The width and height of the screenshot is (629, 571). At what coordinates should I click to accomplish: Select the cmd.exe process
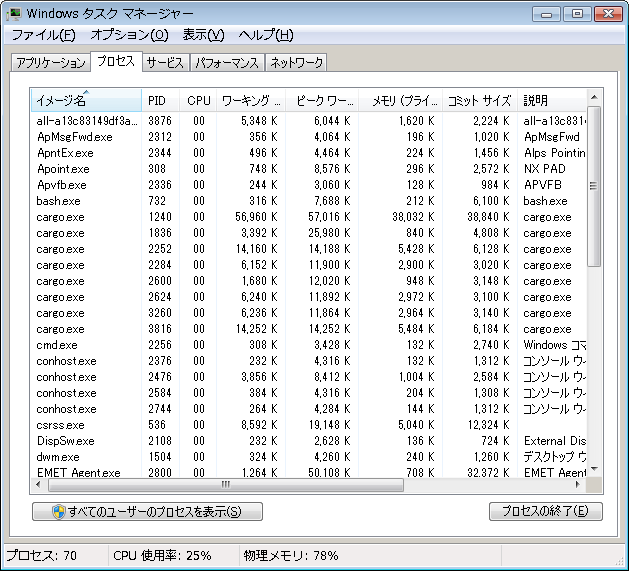[309, 345]
